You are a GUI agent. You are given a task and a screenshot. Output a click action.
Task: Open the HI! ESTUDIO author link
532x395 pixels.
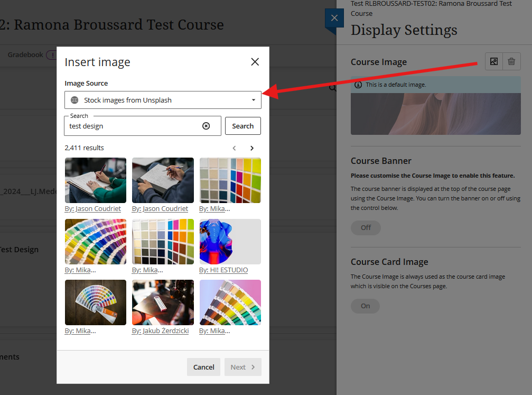(223, 270)
